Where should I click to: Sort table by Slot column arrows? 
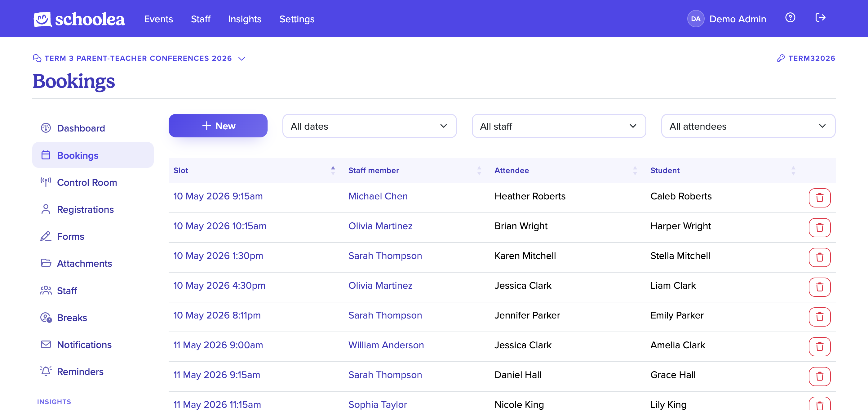(x=333, y=171)
